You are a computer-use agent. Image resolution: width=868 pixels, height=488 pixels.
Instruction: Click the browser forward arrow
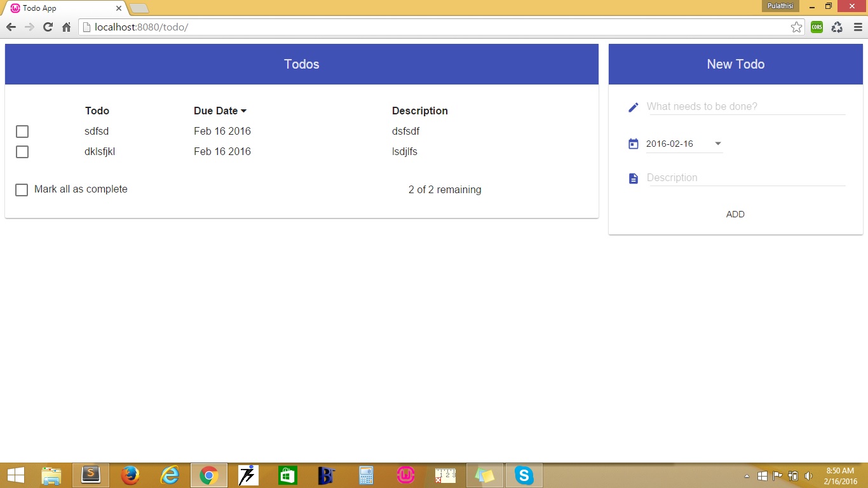[29, 27]
